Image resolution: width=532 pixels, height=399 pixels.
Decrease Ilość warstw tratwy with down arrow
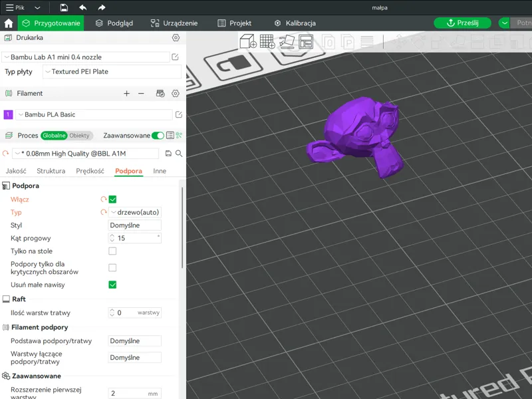click(x=112, y=315)
